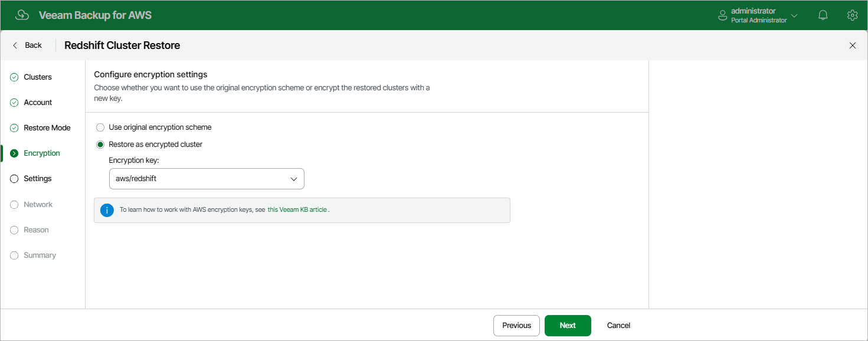Viewport: 868px width, 341px height.
Task: Click the completed checkmark beside Clusters
Action: pyautogui.click(x=14, y=77)
